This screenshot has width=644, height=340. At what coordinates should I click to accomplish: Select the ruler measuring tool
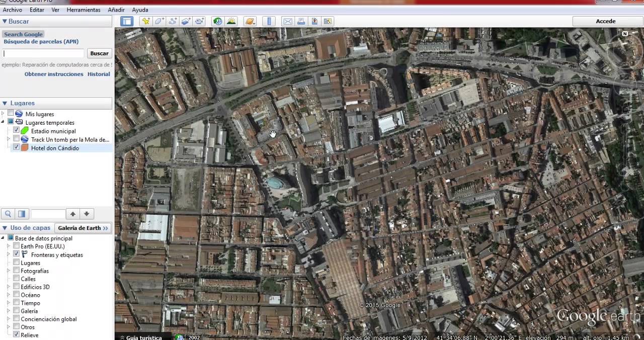point(269,21)
